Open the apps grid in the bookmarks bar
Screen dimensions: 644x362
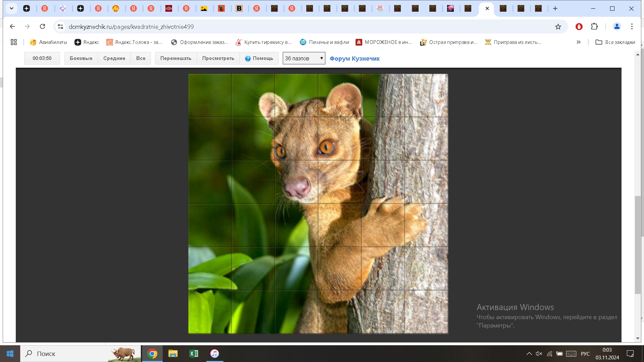(14, 42)
